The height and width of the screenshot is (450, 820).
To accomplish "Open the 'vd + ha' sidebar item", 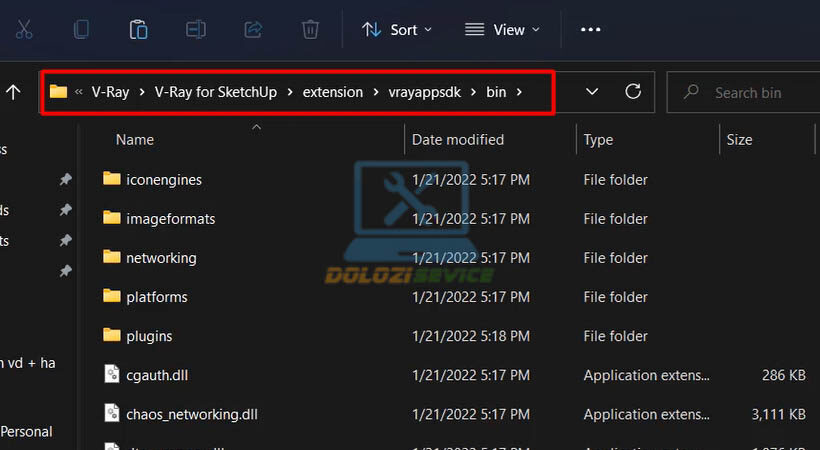I will tap(28, 363).
